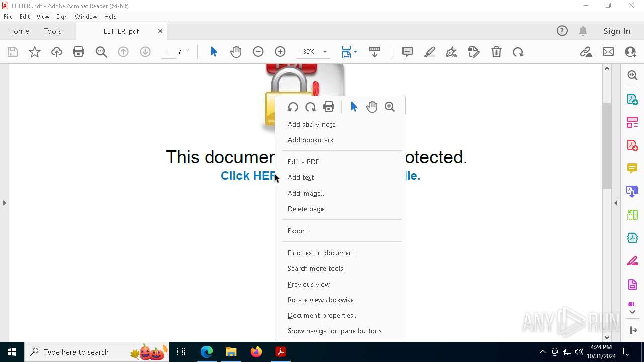The width and height of the screenshot is (644, 362).
Task: Collapse the right tools pane arrow
Action: point(616,203)
